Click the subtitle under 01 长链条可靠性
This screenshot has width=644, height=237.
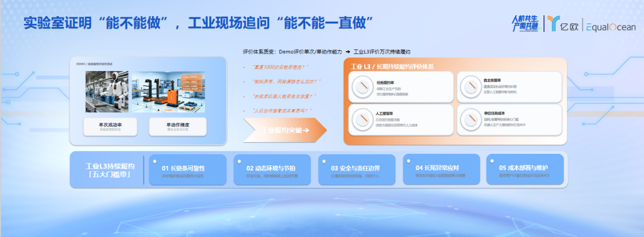click(182, 176)
